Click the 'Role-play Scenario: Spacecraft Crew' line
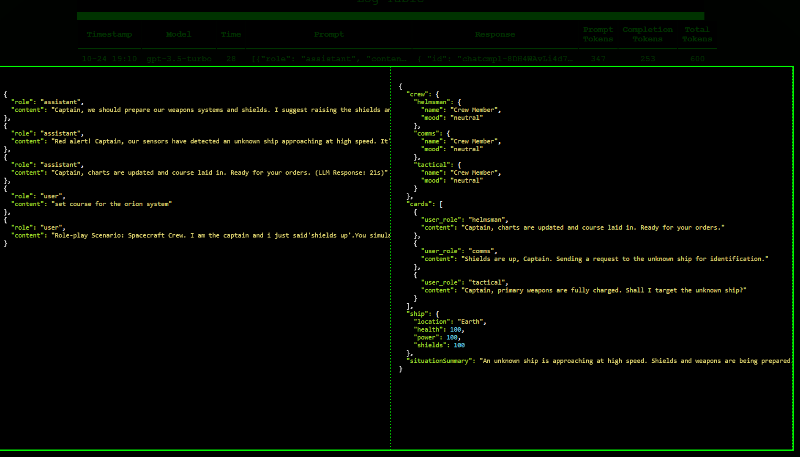Image resolution: width=800 pixels, height=457 pixels. point(201,236)
